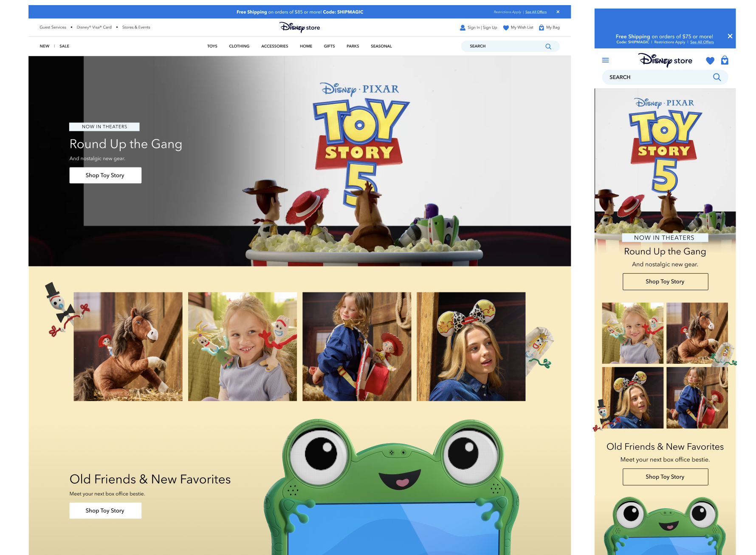The height and width of the screenshot is (555, 756).
Task: Open the mobile hamburger menu
Action: (606, 60)
